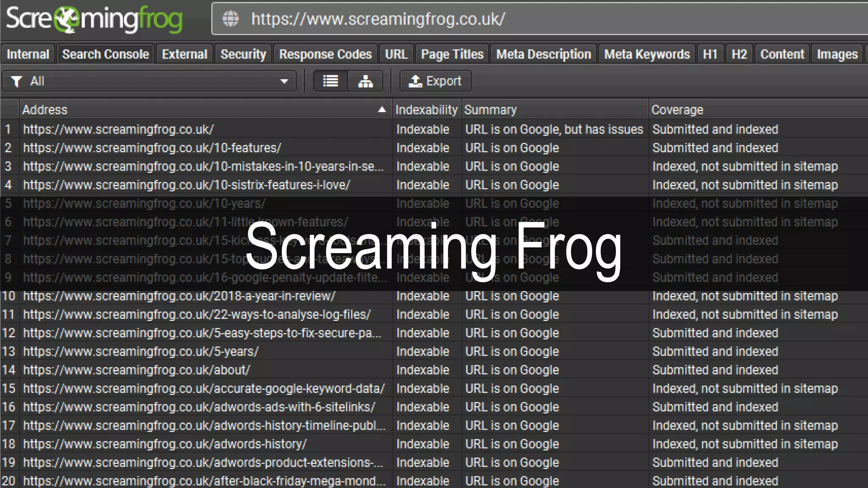Select the adwords-history URL row
The image size is (868, 488).
click(x=165, y=444)
